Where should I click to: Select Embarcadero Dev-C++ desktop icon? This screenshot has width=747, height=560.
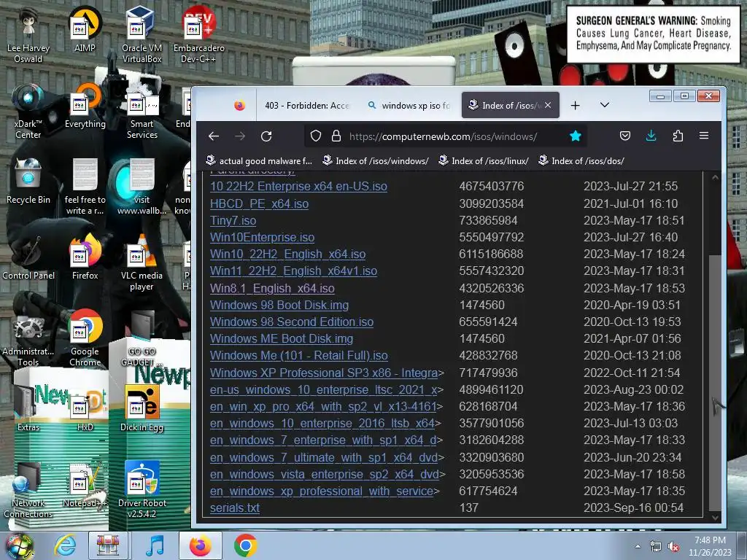pos(198,35)
